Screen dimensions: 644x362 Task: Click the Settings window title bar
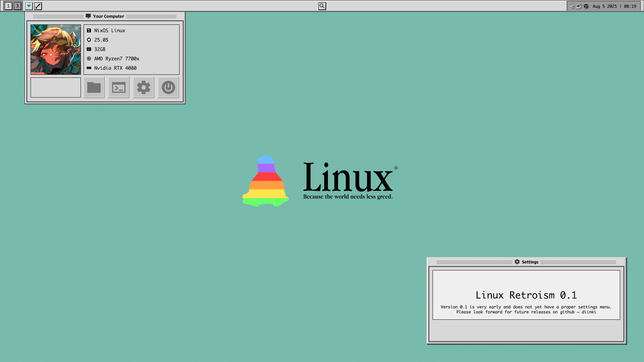pos(526,262)
